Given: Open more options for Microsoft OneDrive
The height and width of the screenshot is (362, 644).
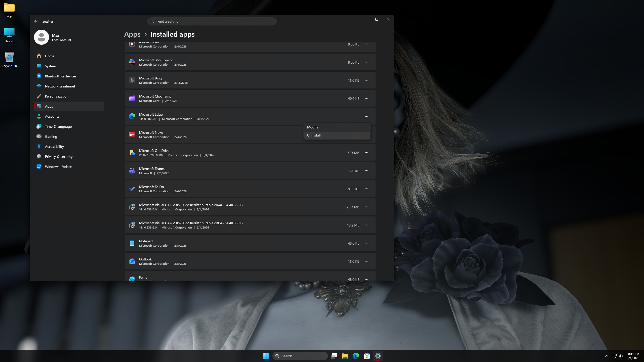Looking at the screenshot, I should coord(367,153).
